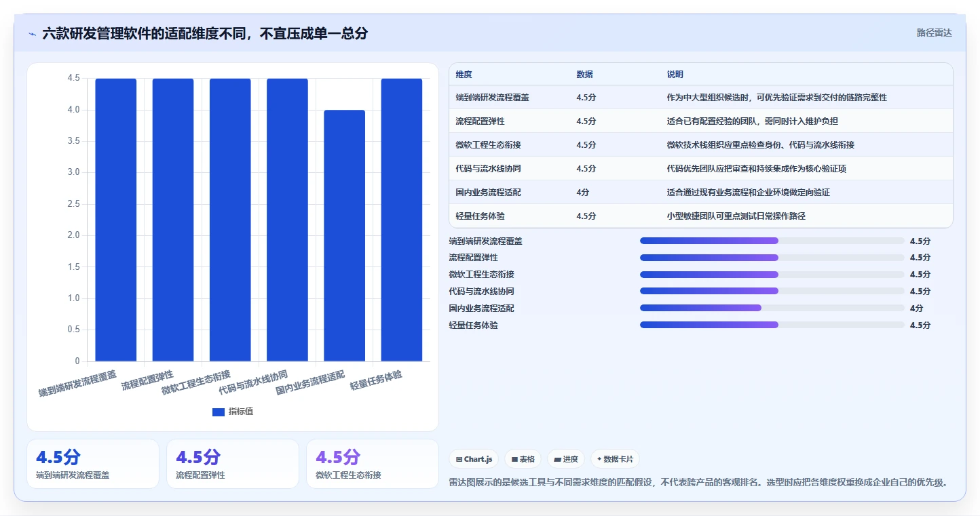Click the 4.5分 value in the table's 轻量任务体验 row
This screenshot has height=516, width=980.
click(586, 216)
